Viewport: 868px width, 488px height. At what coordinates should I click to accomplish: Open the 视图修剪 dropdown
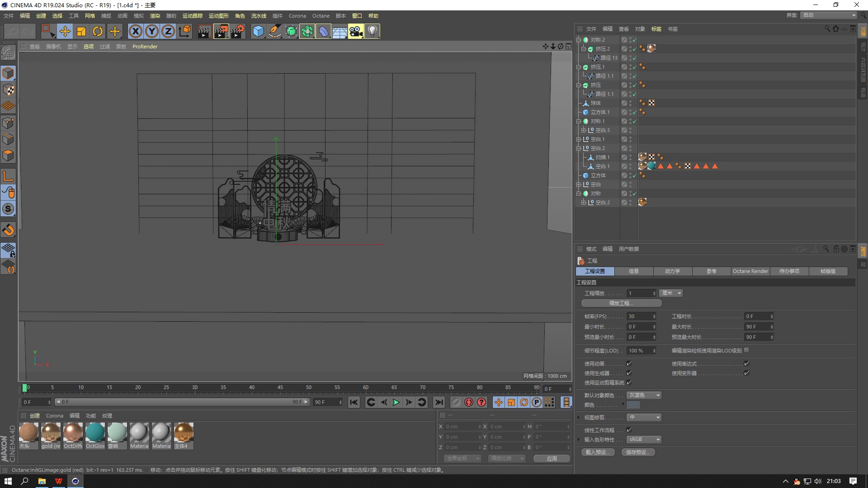point(644,418)
